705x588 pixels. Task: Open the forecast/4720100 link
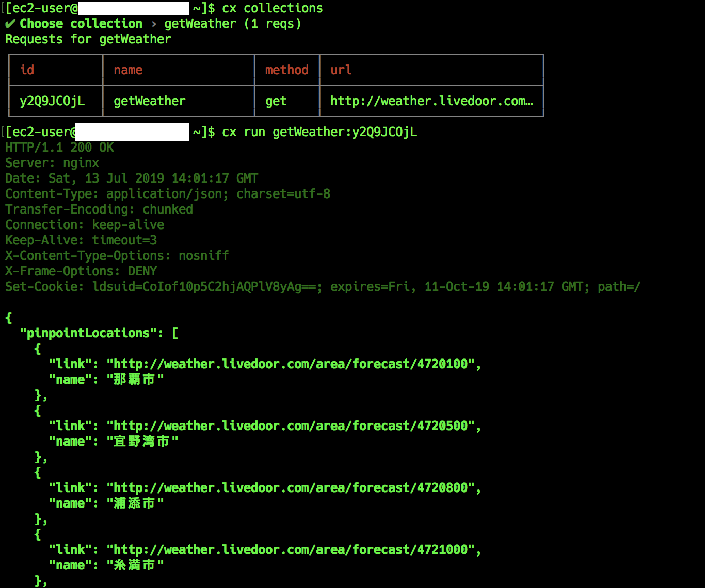click(x=291, y=364)
